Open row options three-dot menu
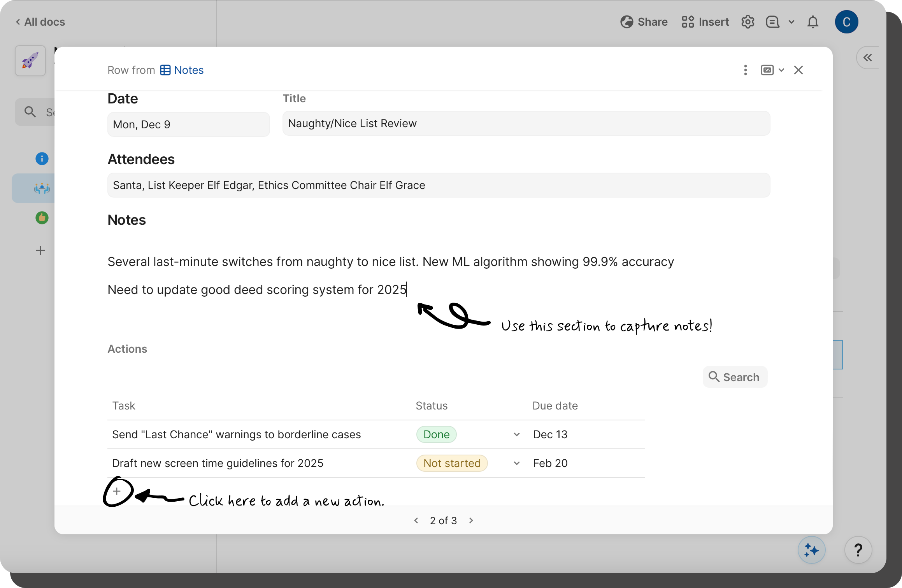This screenshot has height=588, width=902. 745,70
